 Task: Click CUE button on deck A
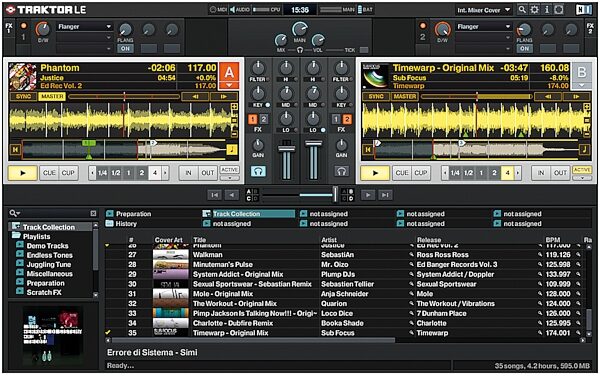coord(49,173)
